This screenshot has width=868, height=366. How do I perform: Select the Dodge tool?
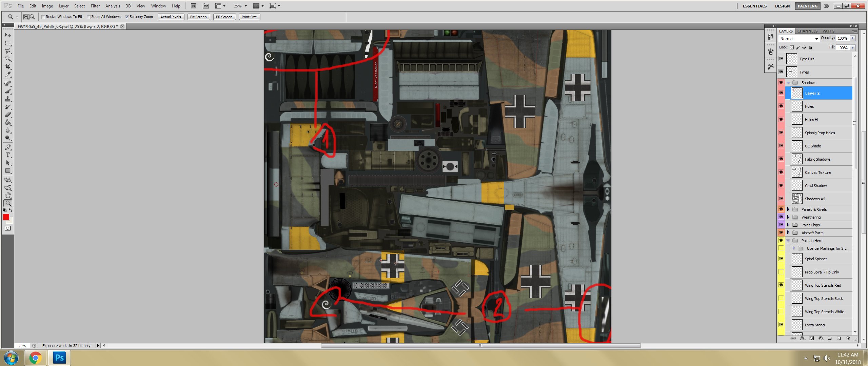[x=8, y=138]
